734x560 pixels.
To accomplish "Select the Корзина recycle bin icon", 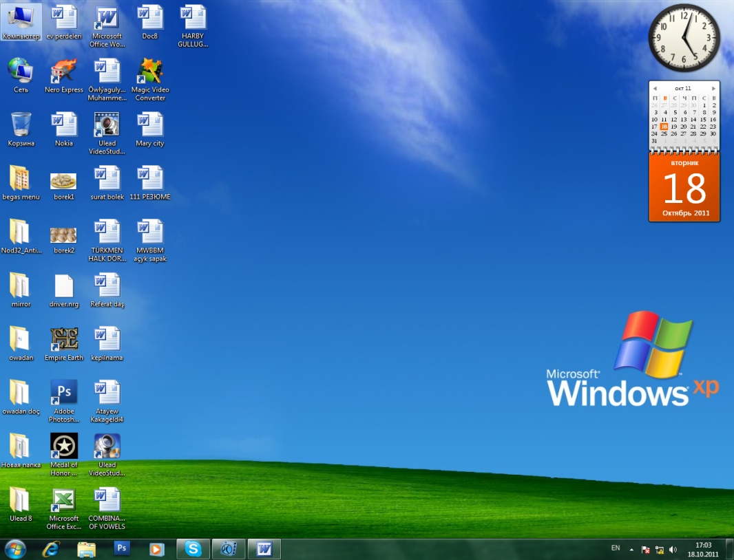I will point(21,129).
